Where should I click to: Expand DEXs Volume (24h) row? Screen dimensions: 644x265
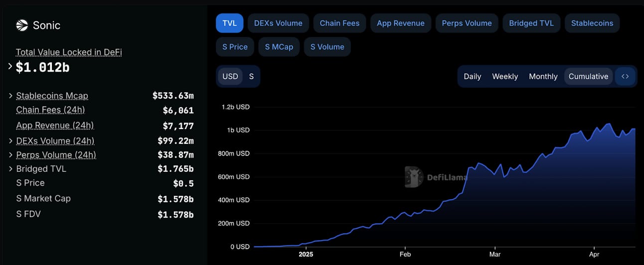pyautogui.click(x=11, y=141)
